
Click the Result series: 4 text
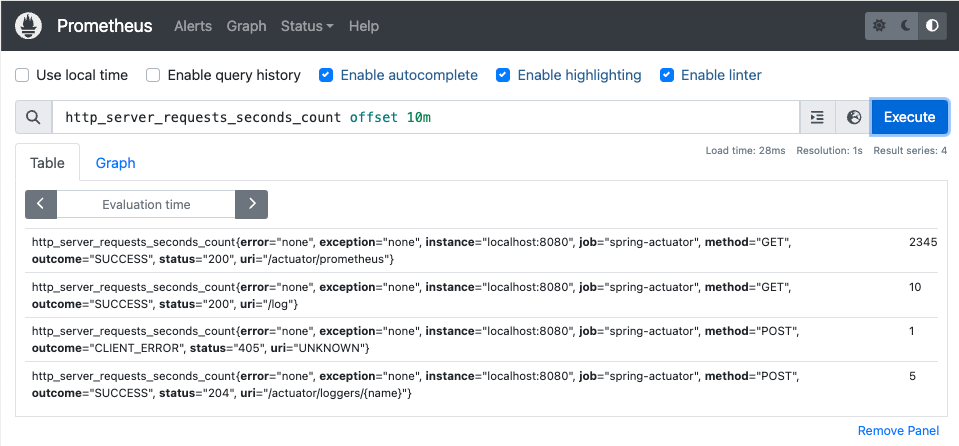pos(910,151)
